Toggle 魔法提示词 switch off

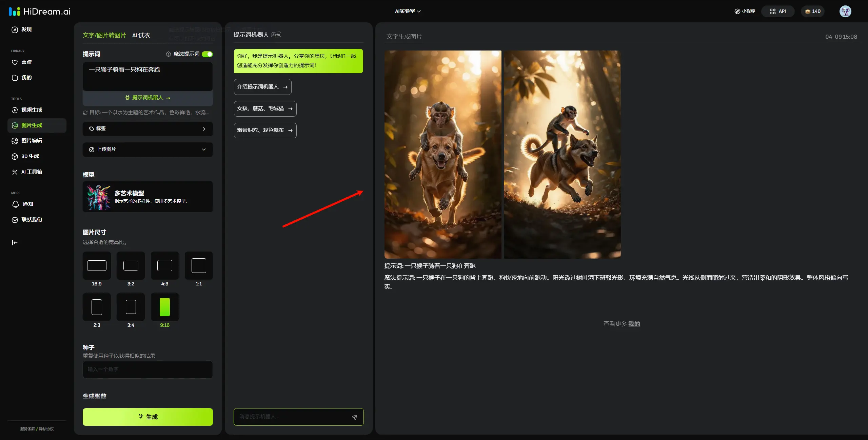tap(207, 54)
